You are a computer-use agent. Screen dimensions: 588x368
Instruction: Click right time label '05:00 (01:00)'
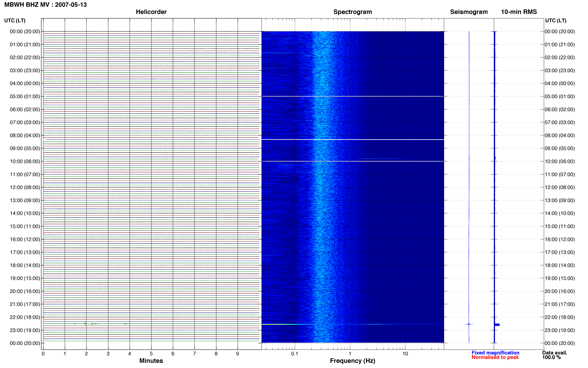[560, 96]
